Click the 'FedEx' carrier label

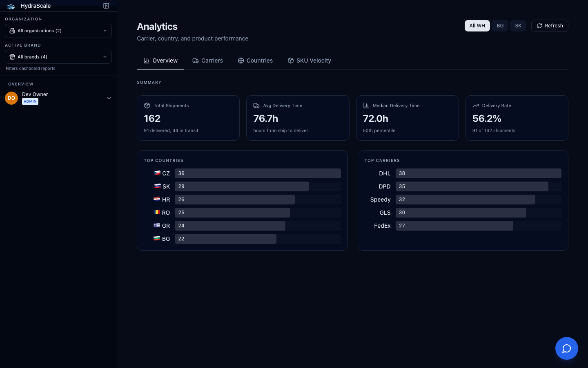pos(383,226)
